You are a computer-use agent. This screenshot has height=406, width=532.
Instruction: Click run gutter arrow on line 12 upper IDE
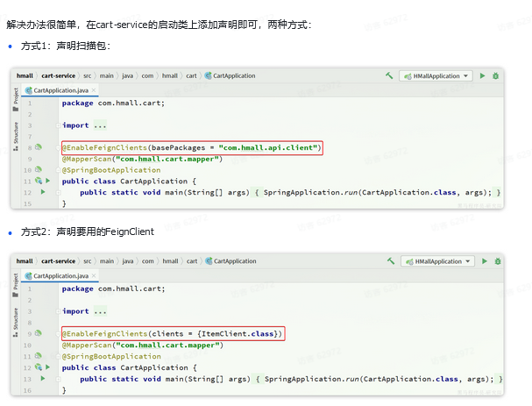(43, 192)
